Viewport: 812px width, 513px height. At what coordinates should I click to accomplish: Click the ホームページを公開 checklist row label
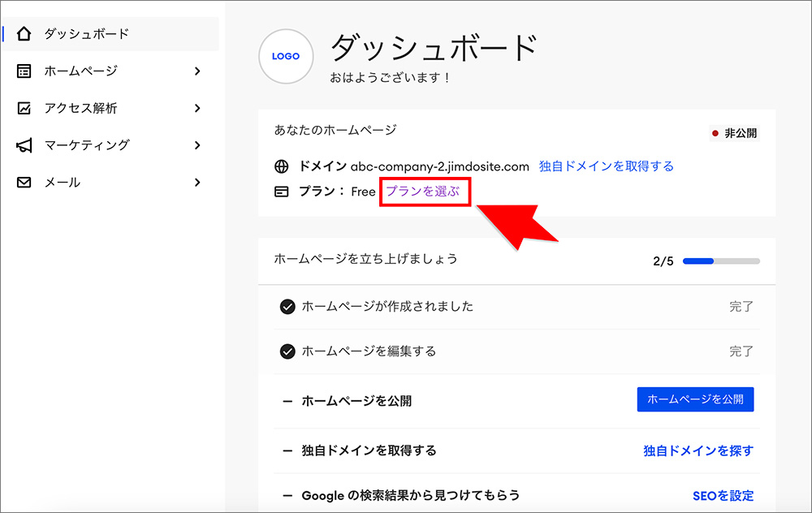coord(356,401)
